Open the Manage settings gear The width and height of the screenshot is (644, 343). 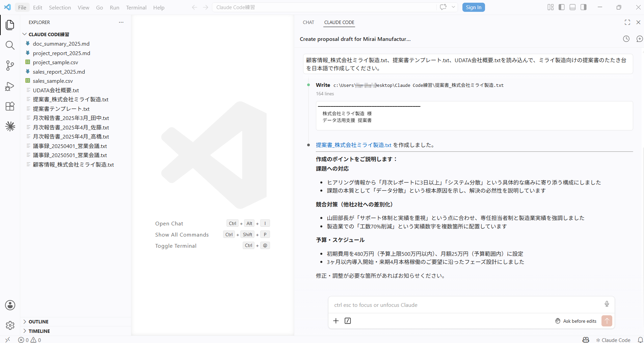[x=10, y=325]
